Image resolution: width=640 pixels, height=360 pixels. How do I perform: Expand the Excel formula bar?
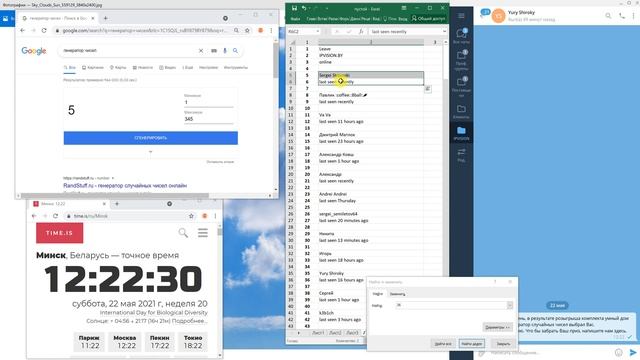click(x=444, y=31)
